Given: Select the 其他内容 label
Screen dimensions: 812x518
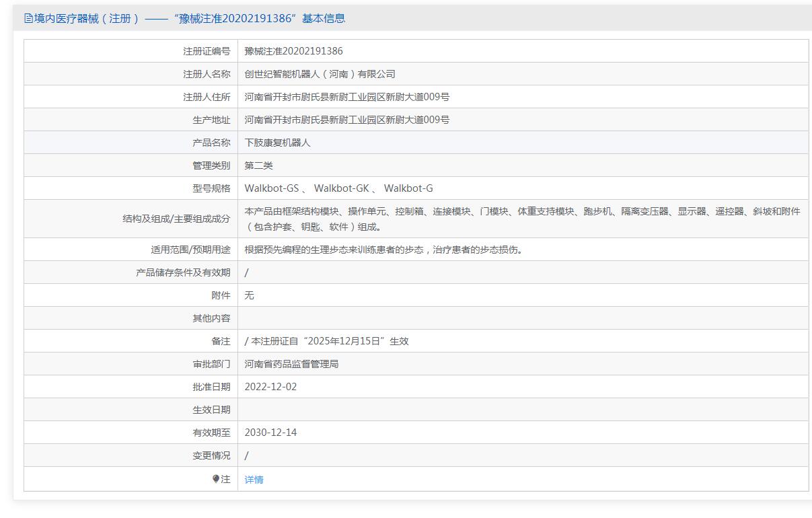Looking at the screenshot, I should click(211, 318).
